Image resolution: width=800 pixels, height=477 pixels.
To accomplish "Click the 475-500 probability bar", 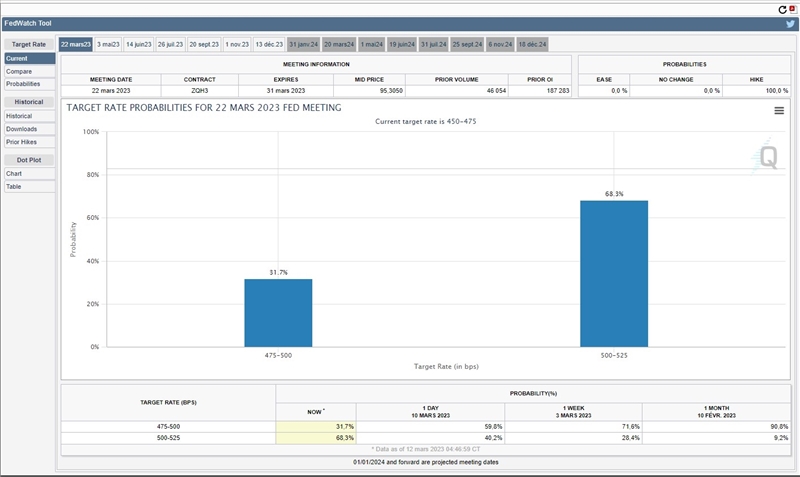I will [x=278, y=312].
